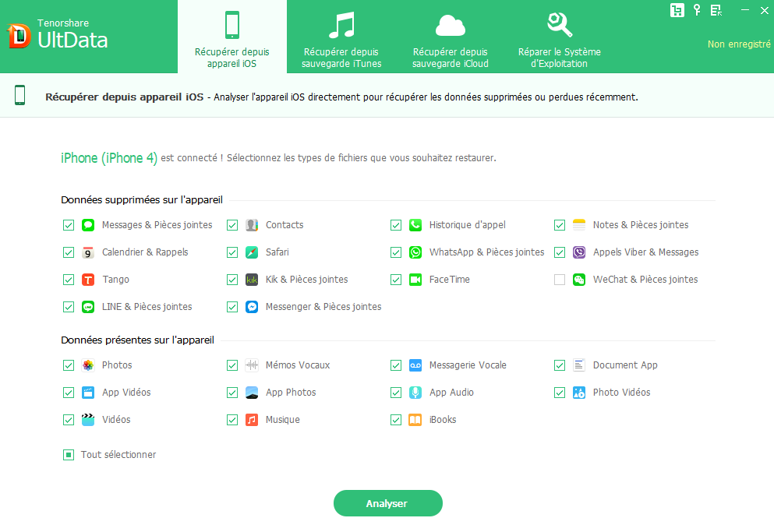Switch to Récupérer depuis sauvegarde iTunes tab
This screenshot has width=774, height=532.
(x=341, y=39)
